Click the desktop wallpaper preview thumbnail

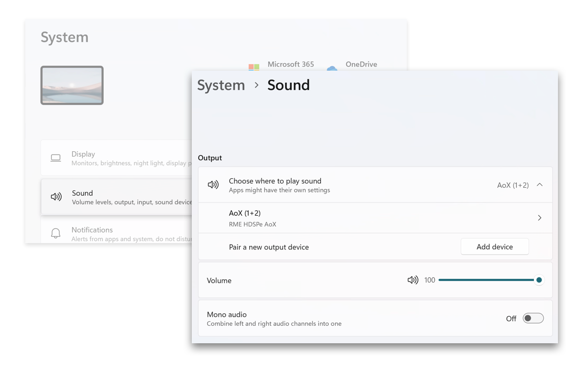tap(72, 85)
